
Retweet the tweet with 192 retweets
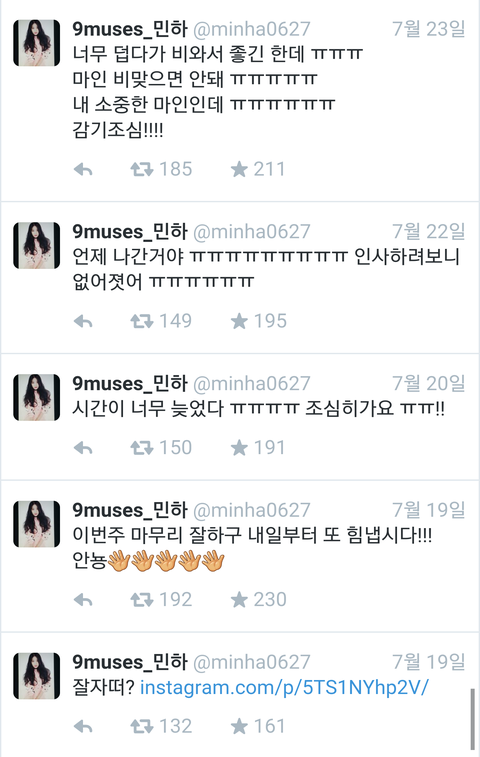(141, 600)
